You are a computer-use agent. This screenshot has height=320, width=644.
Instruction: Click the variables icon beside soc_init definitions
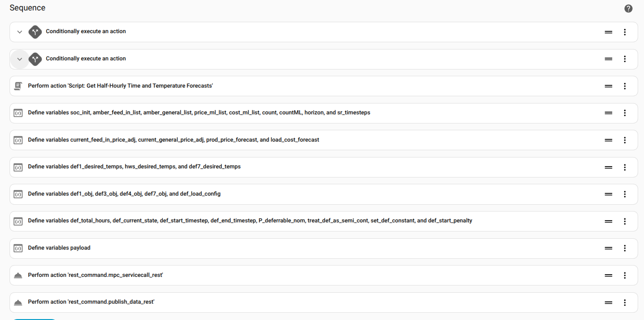(x=18, y=113)
